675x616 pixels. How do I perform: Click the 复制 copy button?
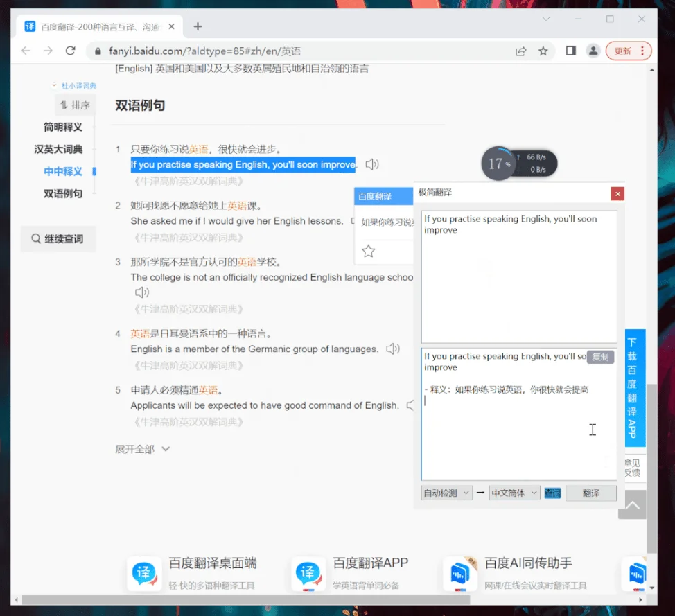600,357
